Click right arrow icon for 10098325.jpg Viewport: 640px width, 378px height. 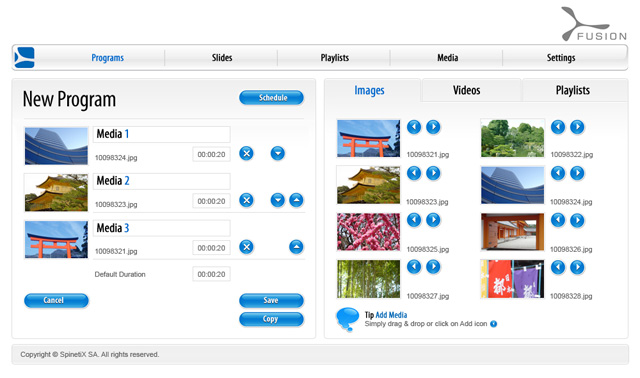[x=433, y=220]
